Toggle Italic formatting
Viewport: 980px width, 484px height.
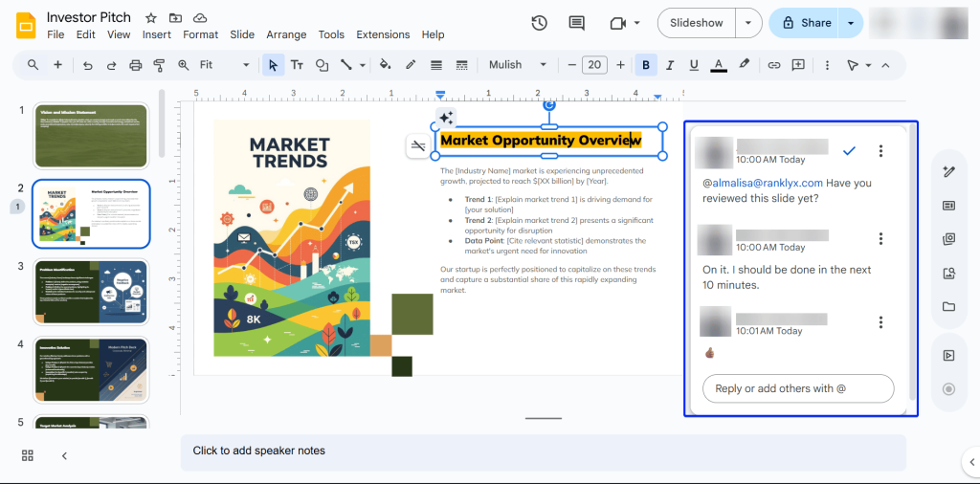click(x=670, y=65)
